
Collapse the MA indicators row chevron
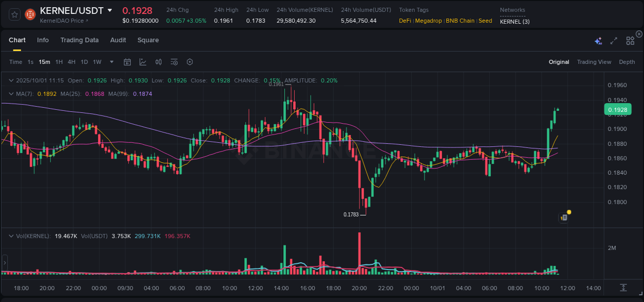11,94
